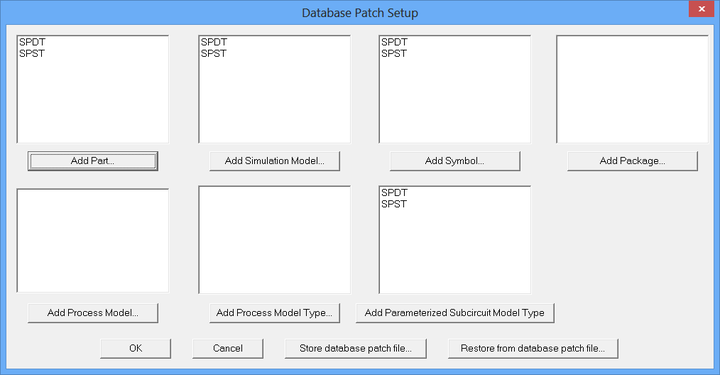
Task: Select SPST in the parts list
Action: (32, 54)
